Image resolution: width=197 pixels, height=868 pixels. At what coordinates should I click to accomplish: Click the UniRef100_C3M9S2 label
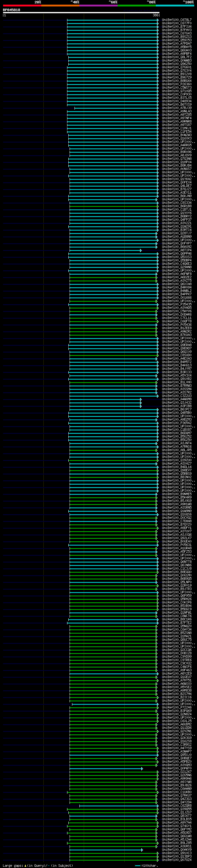coord(177,745)
